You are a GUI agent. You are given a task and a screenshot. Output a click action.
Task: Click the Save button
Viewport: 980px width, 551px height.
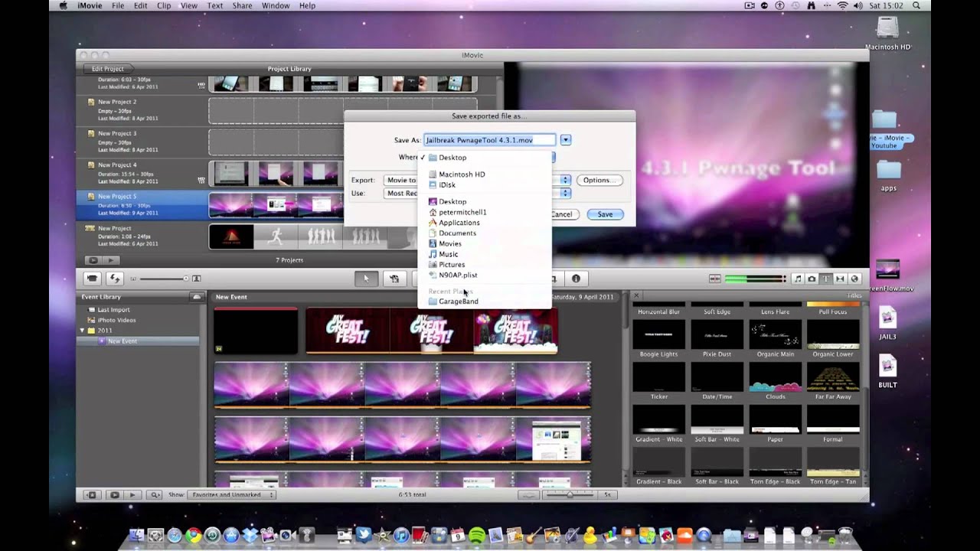tap(605, 214)
